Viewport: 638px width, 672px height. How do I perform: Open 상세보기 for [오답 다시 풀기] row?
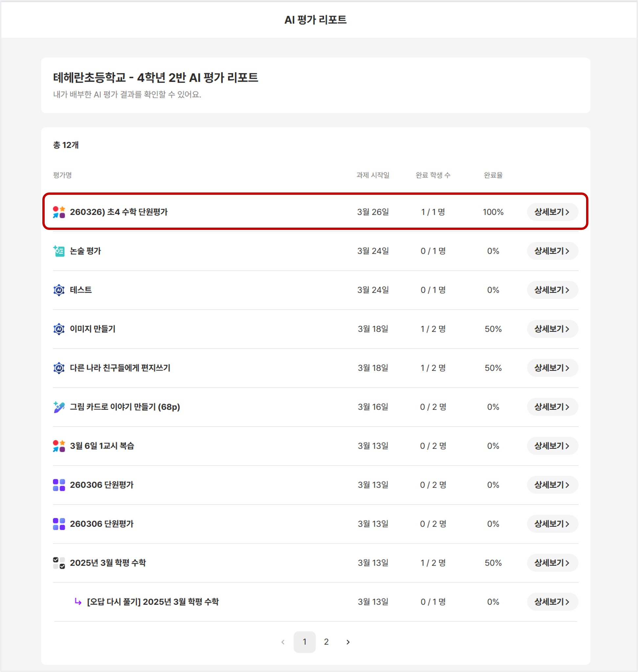pyautogui.click(x=552, y=602)
